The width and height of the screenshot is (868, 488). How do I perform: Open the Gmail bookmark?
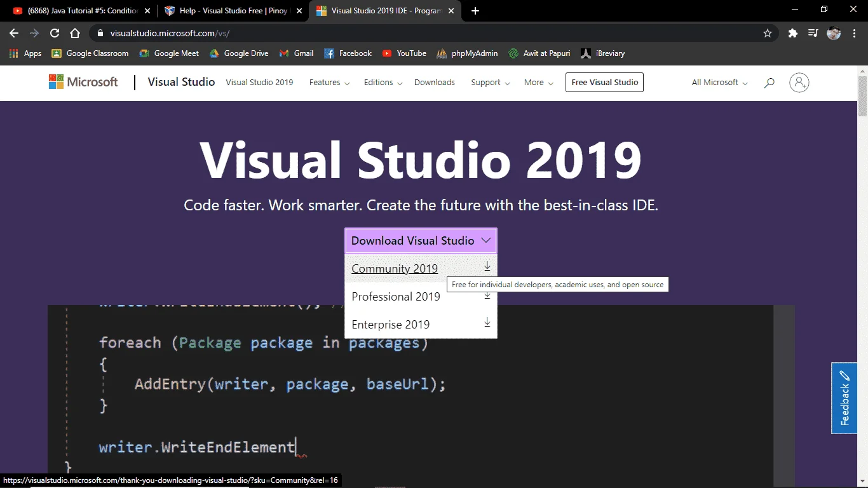[297, 53]
